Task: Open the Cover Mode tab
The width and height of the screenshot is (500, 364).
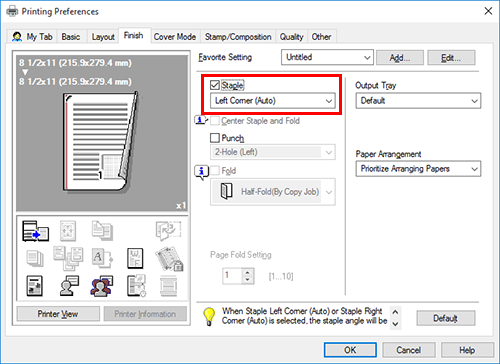Action: [x=175, y=37]
